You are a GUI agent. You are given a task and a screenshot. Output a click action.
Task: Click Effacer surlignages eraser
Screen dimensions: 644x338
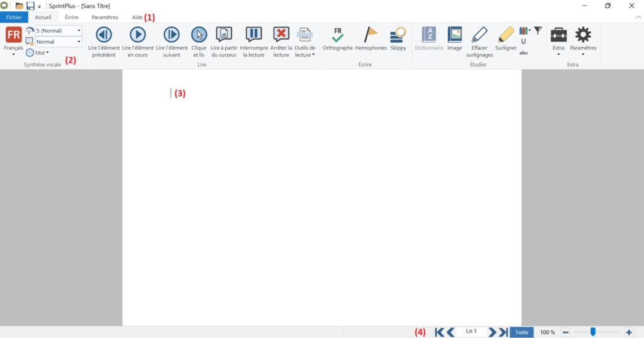pyautogui.click(x=479, y=42)
